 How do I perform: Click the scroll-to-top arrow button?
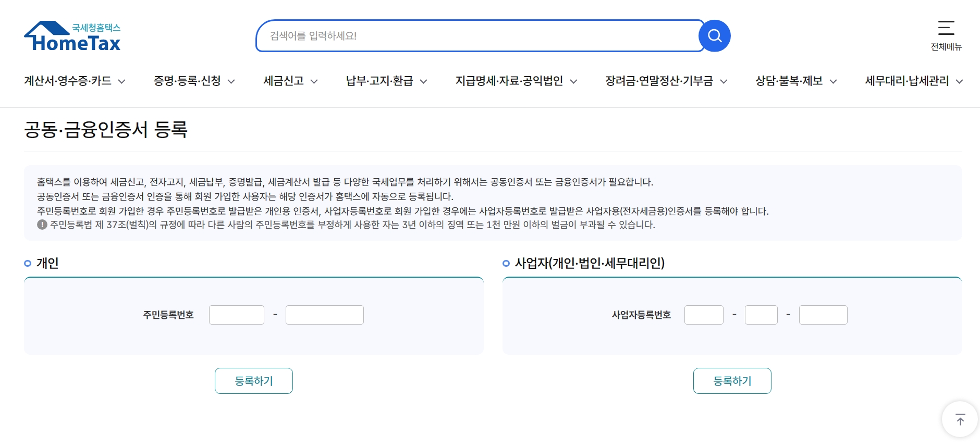pyautogui.click(x=960, y=419)
